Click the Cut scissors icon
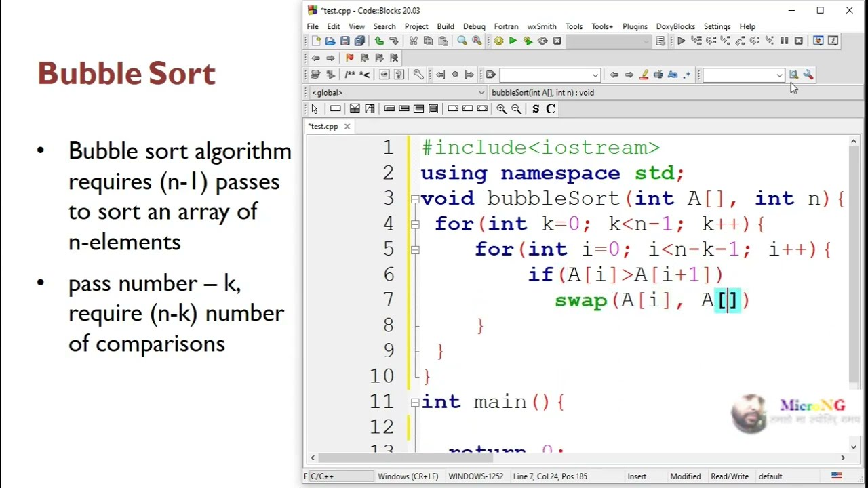This screenshot has width=868, height=488. tap(414, 41)
